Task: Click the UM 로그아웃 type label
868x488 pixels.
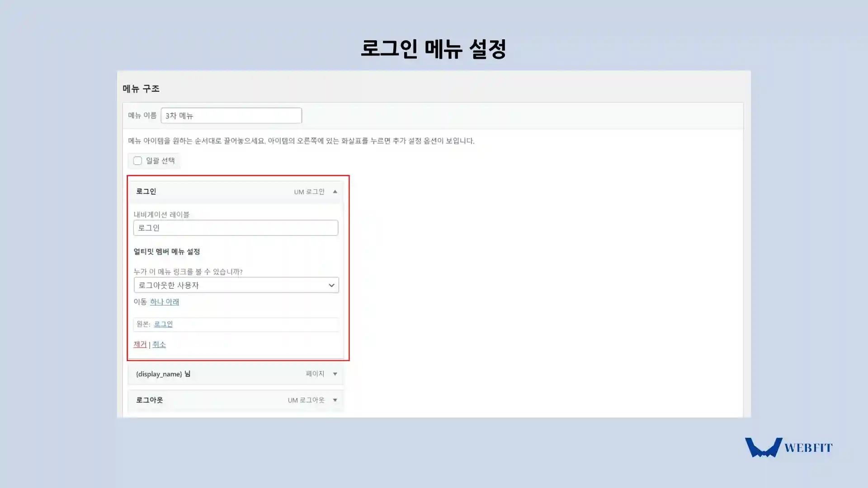Action: pos(306,400)
